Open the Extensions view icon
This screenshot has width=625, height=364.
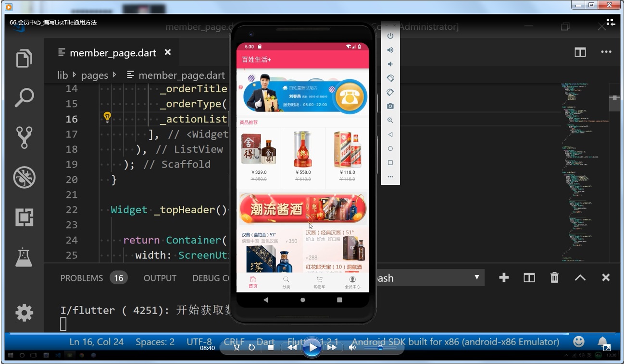pyautogui.click(x=24, y=218)
